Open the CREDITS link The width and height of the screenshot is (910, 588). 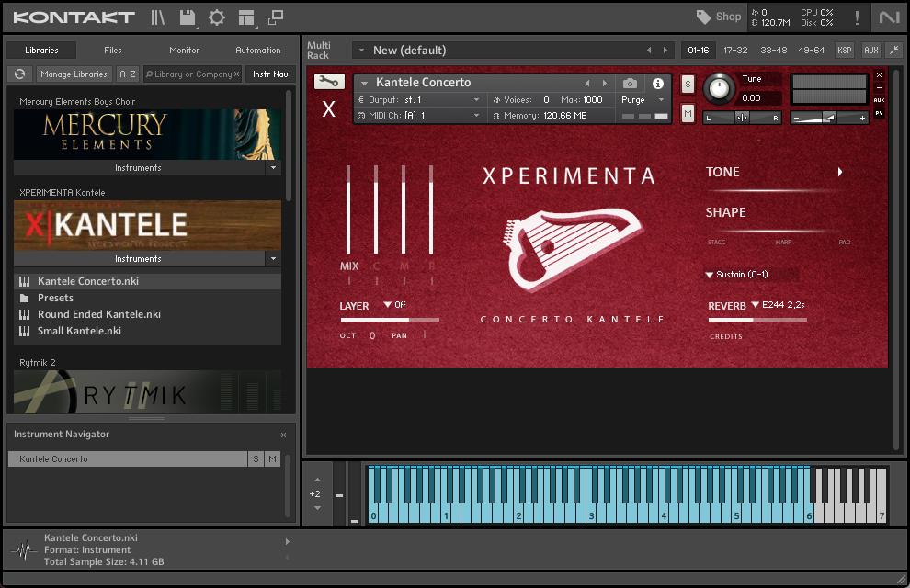(x=726, y=336)
